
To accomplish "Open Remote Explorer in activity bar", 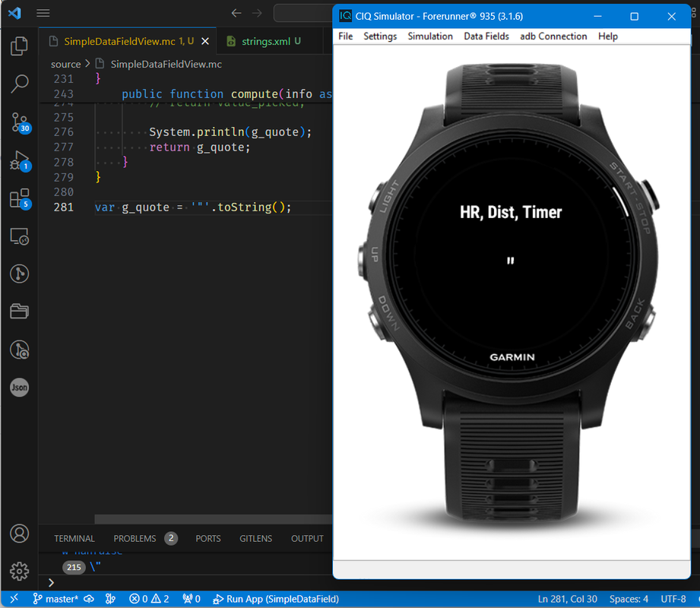I will [x=19, y=236].
